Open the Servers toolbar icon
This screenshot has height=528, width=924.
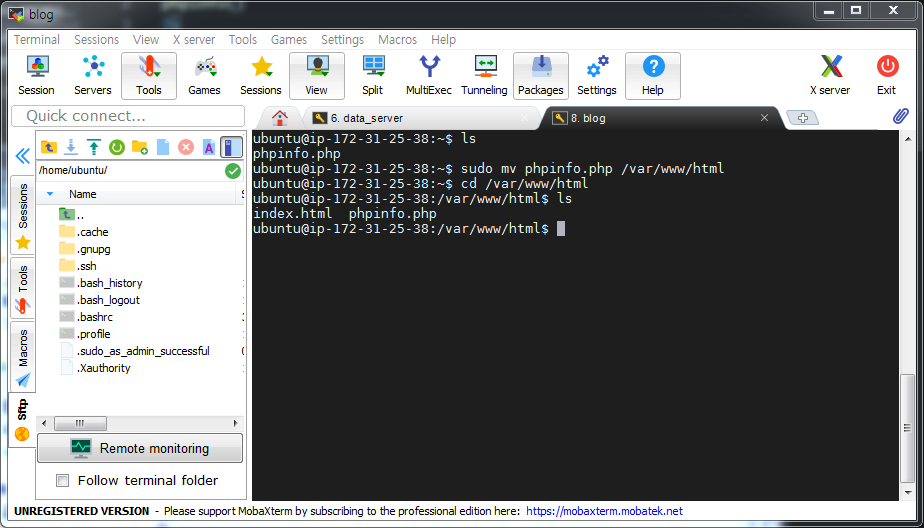tap(93, 75)
